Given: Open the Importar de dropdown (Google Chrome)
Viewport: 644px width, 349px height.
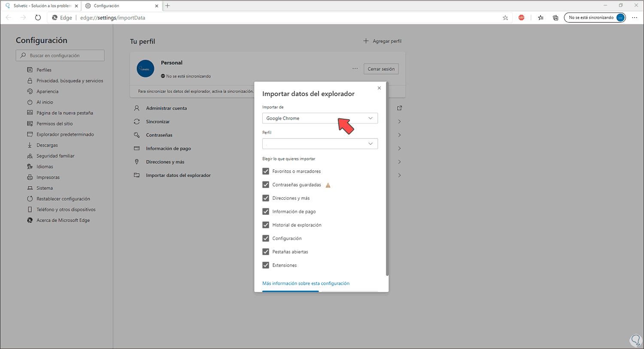Looking at the screenshot, I should pos(320,118).
